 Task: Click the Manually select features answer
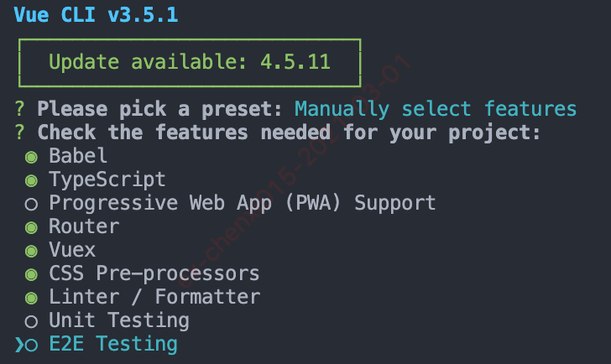436,109
